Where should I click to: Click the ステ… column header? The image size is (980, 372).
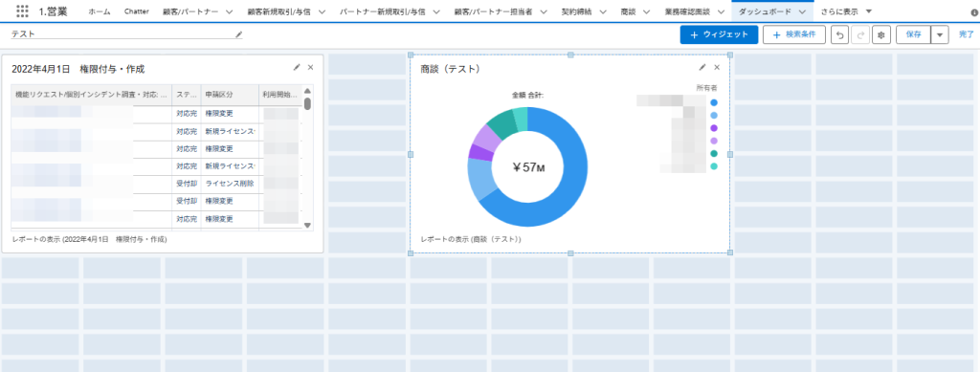click(187, 95)
